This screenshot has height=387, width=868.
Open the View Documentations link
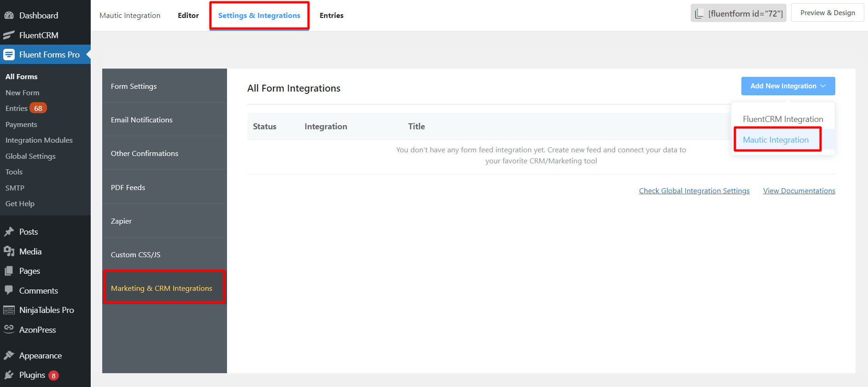coord(799,191)
